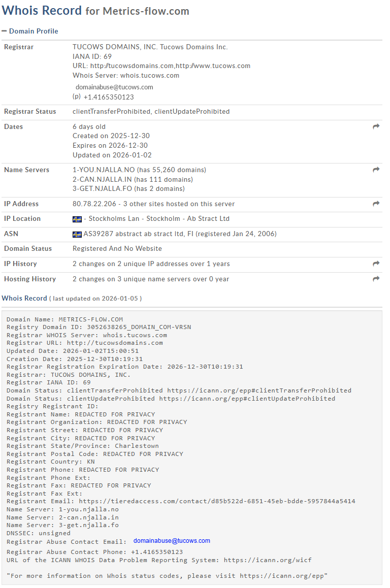Click the 'Name Server: 1-you.njalla.no' raw line
Viewport: 390px width, 588px height.
click(62, 510)
